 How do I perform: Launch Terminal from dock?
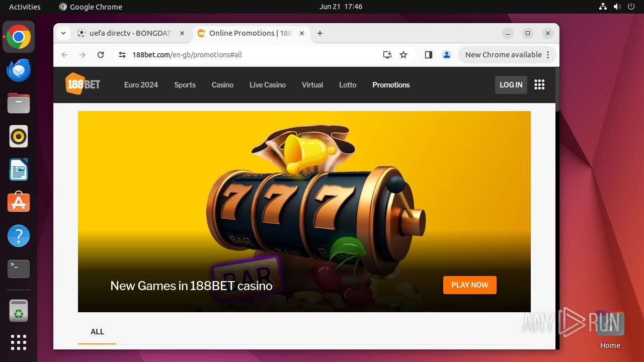tap(19, 269)
